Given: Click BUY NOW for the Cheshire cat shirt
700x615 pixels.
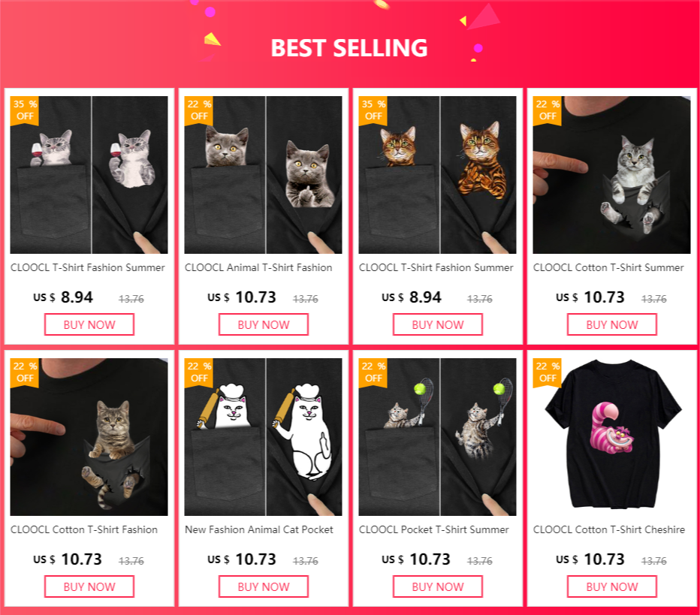Looking at the screenshot, I should pyautogui.click(x=612, y=586).
